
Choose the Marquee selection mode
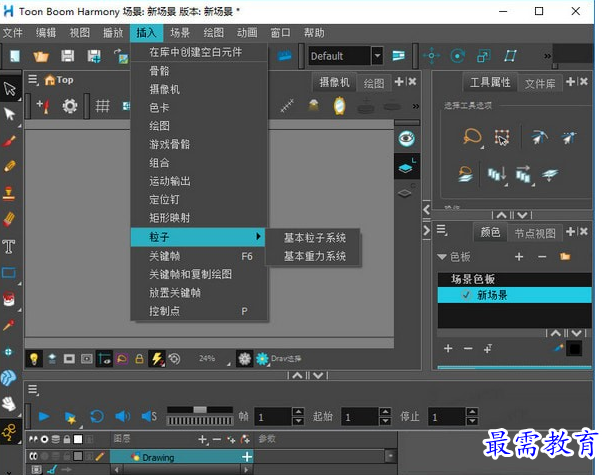[502, 137]
